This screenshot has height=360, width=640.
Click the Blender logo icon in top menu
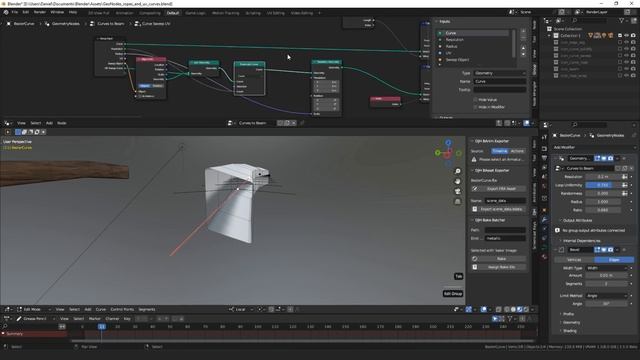(x=6, y=12)
